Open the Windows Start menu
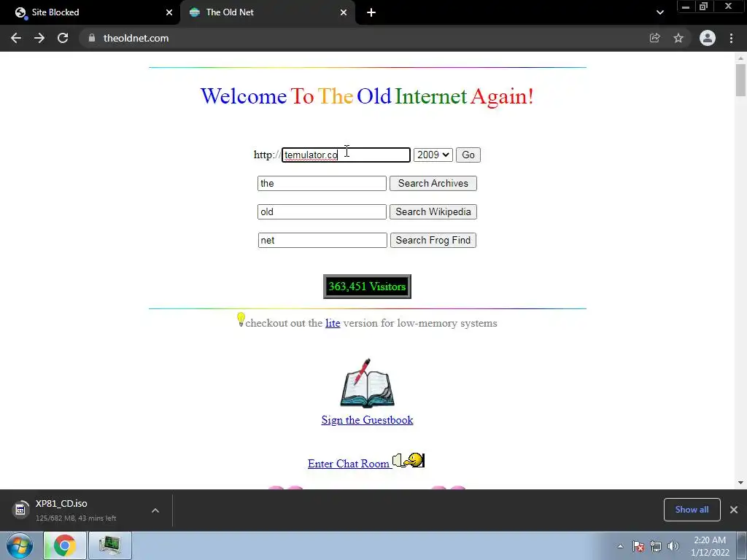 pyautogui.click(x=20, y=545)
